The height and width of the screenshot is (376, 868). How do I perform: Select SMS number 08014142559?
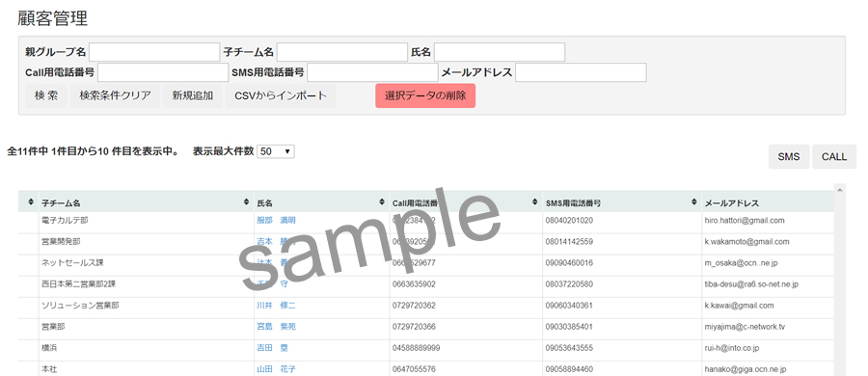[x=569, y=241]
